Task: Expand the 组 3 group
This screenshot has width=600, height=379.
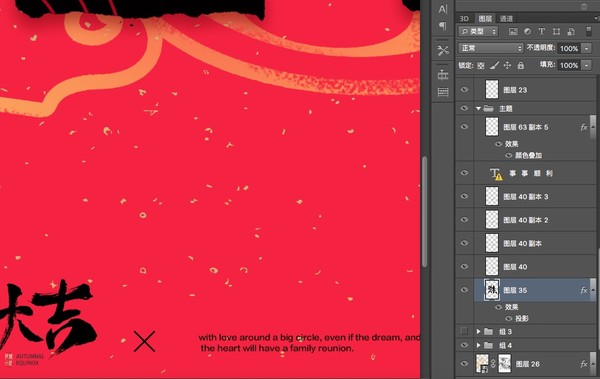Action: [478, 332]
